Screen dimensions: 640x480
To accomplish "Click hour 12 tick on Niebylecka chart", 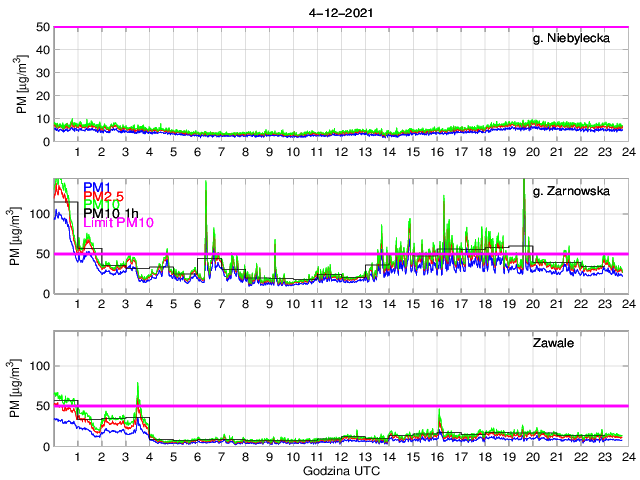I will (x=341, y=152).
